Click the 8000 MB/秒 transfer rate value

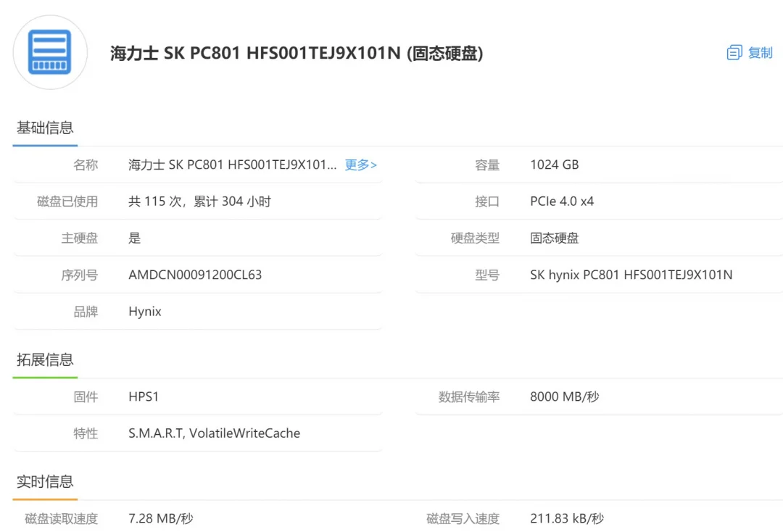pos(564,396)
